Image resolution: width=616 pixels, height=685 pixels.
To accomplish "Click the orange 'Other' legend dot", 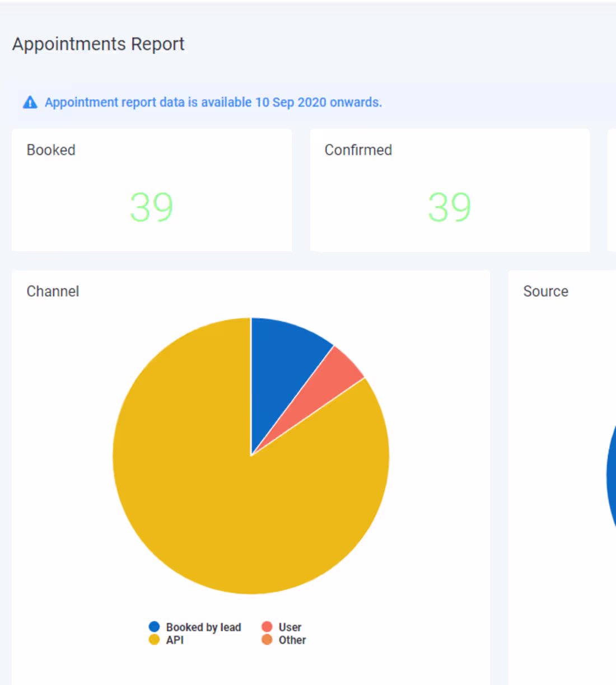I will 267,640.
